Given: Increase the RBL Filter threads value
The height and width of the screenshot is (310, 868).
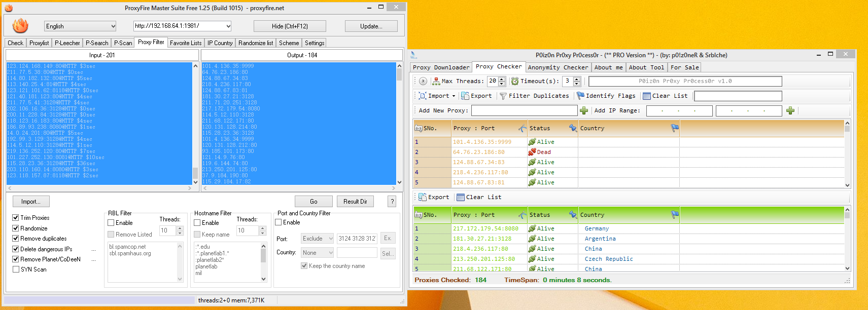Looking at the screenshot, I should (180, 228).
